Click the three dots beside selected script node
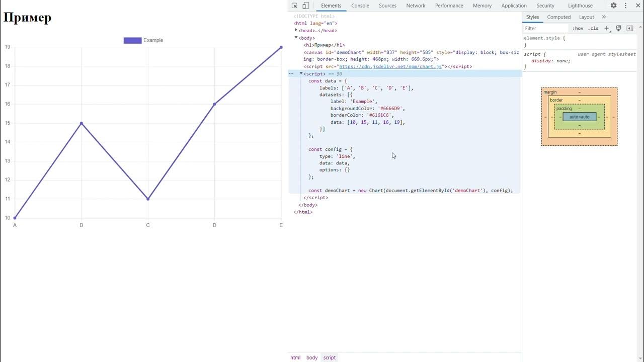 (x=291, y=73)
